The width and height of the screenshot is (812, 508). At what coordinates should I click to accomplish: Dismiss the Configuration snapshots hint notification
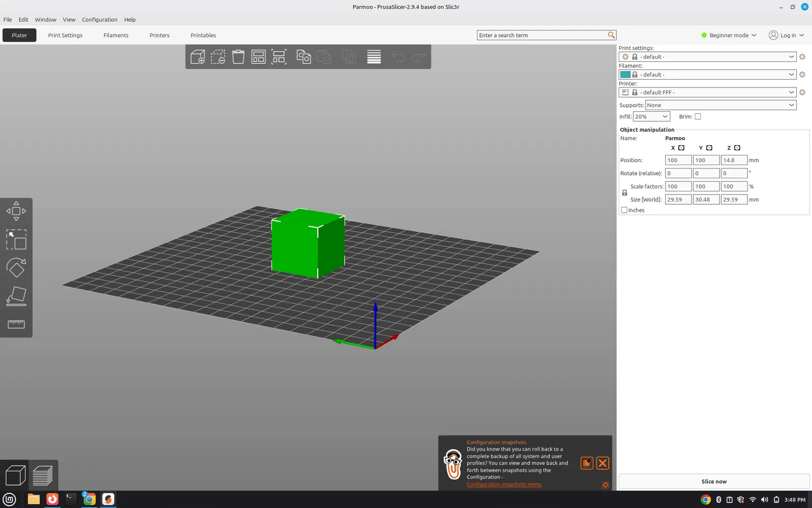(x=602, y=463)
